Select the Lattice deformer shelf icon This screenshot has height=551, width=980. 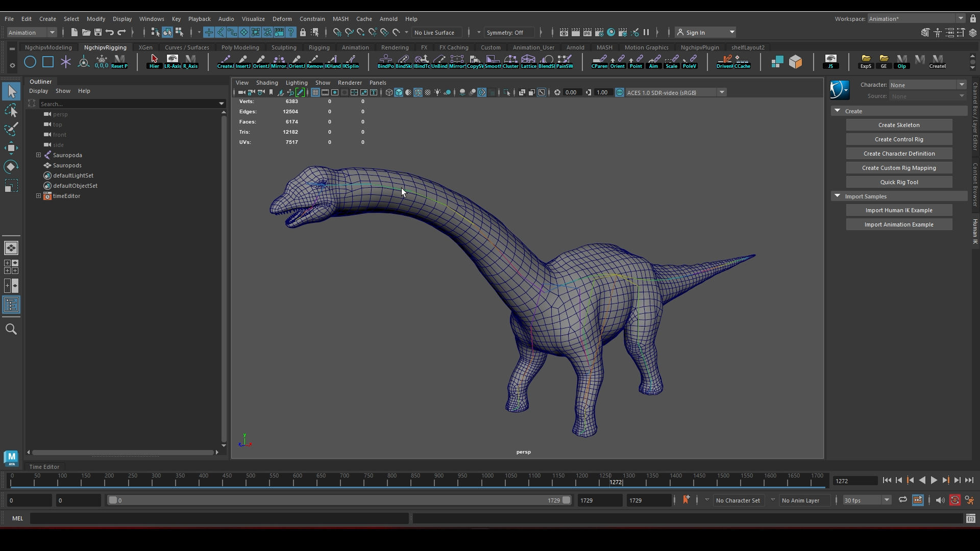(528, 62)
